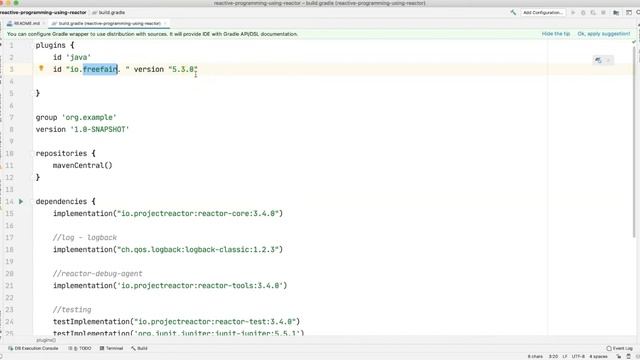Click the yellow intention lightbulb on line 3
Viewport: 640px width, 360px height.
point(41,69)
